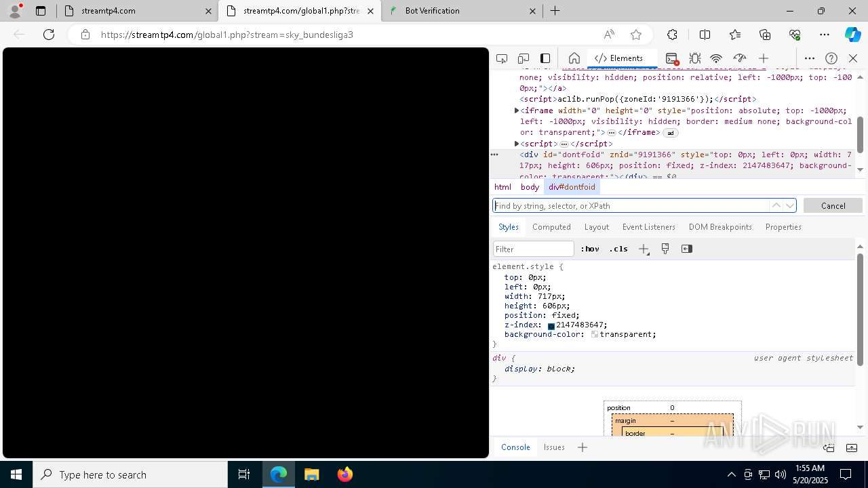This screenshot has width=868, height=488.
Task: Activate the inspect element picker tool
Action: (502, 58)
